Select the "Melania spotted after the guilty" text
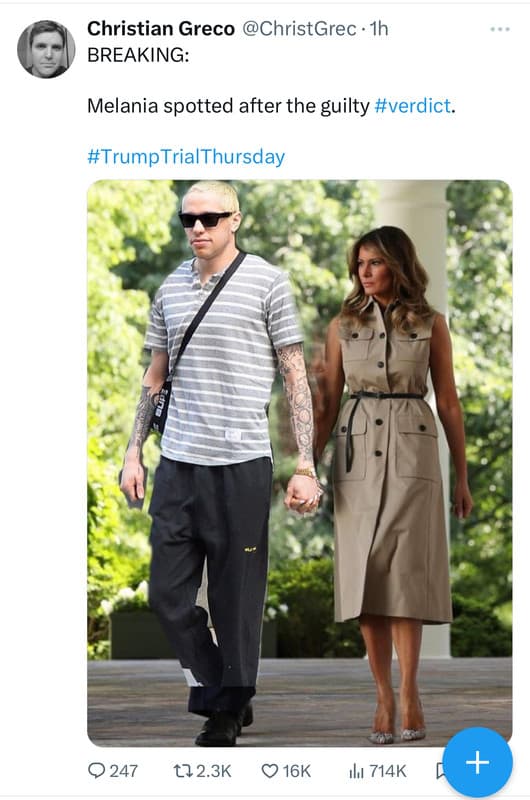The image size is (530, 800). (228, 106)
